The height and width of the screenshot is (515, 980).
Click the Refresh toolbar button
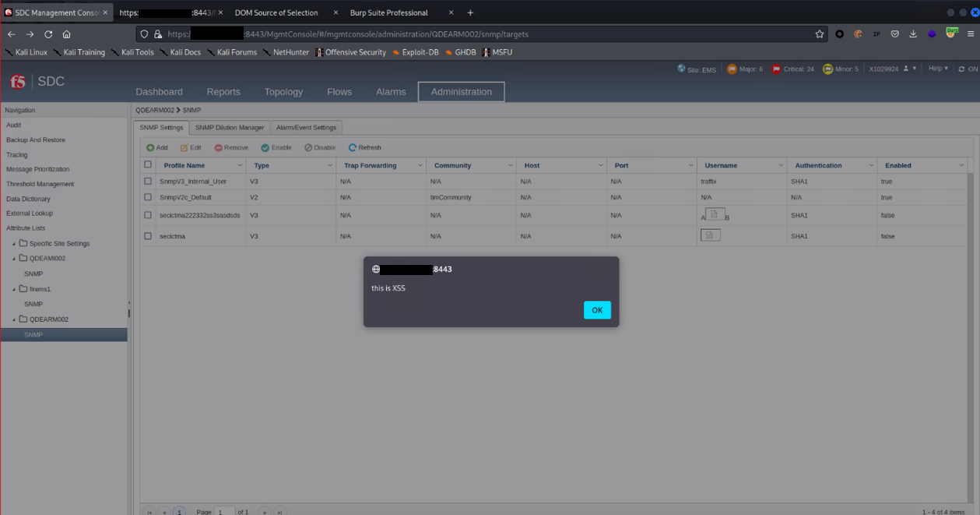pyautogui.click(x=365, y=148)
